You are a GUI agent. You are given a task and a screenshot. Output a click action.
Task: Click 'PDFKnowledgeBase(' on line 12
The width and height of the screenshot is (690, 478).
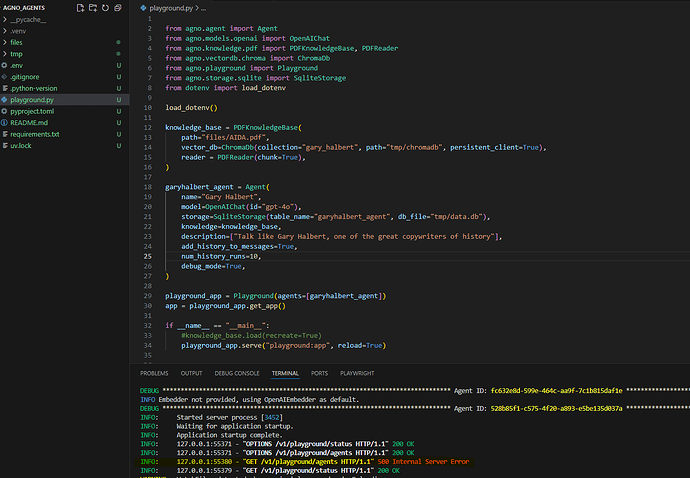(268, 128)
